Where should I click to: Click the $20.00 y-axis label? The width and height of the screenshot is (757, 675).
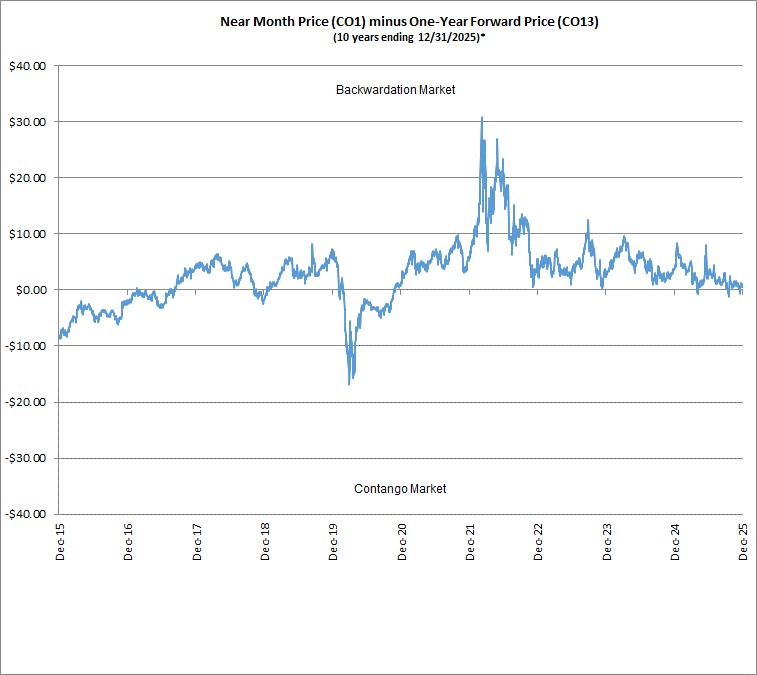[x=28, y=178]
